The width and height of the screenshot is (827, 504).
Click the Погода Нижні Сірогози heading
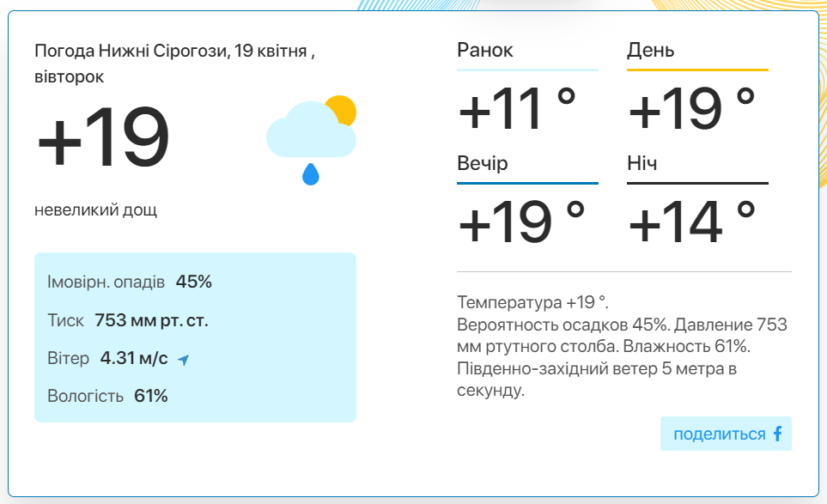[x=175, y=64]
